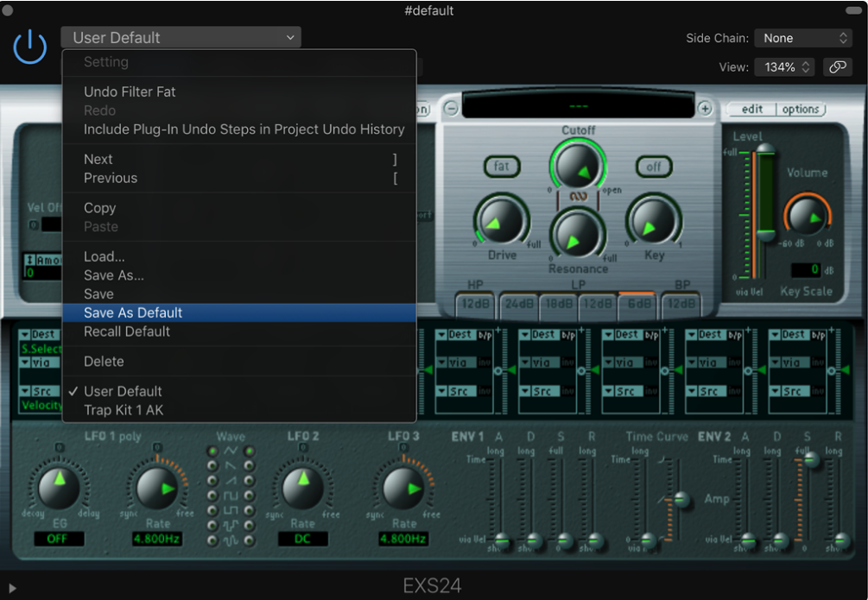The height and width of the screenshot is (600, 868).
Task: Open the View zoom percentage dropdown
Action: click(x=783, y=66)
